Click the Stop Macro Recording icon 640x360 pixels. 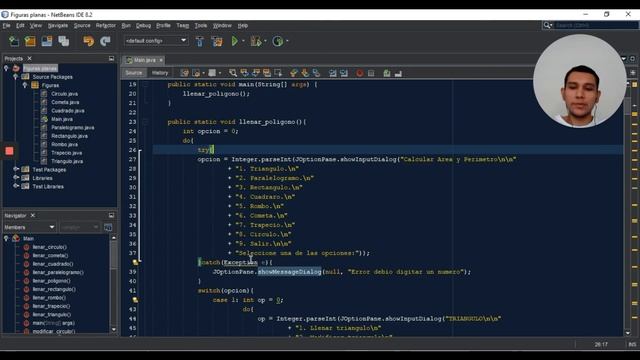[x=371, y=73]
